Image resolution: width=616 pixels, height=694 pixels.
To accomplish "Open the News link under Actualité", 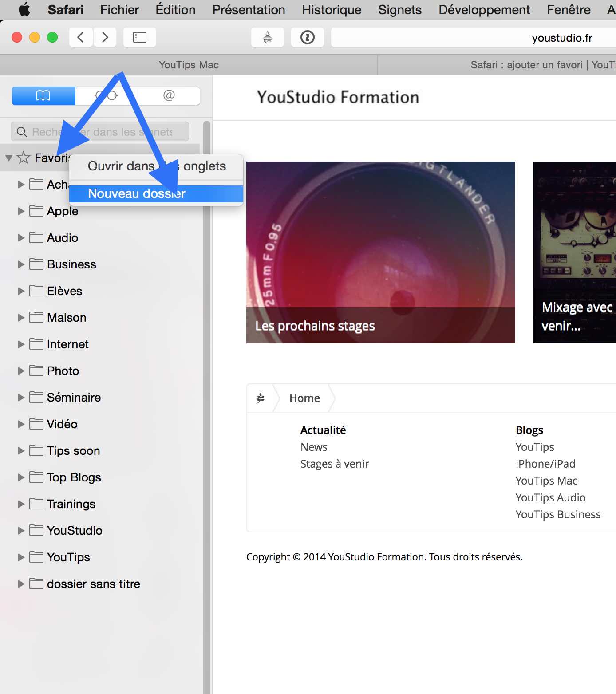I will tap(314, 447).
